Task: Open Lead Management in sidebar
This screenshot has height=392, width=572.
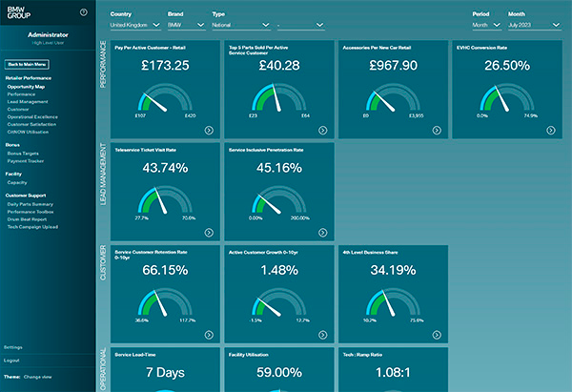Action: pos(28,102)
